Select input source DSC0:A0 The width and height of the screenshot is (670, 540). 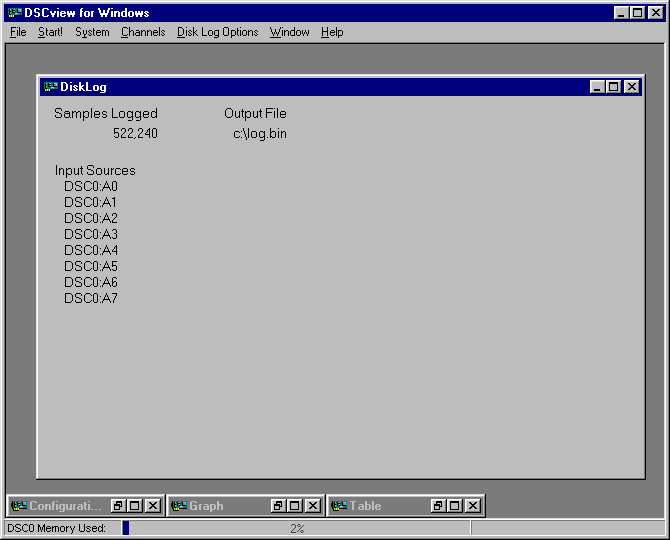point(91,186)
